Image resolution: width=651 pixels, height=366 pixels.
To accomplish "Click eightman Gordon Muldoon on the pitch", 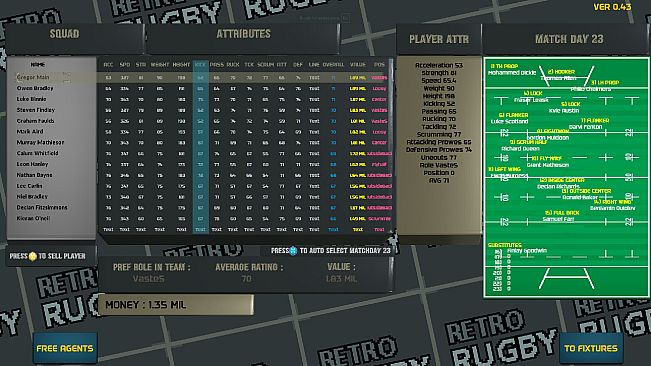I will (548, 137).
